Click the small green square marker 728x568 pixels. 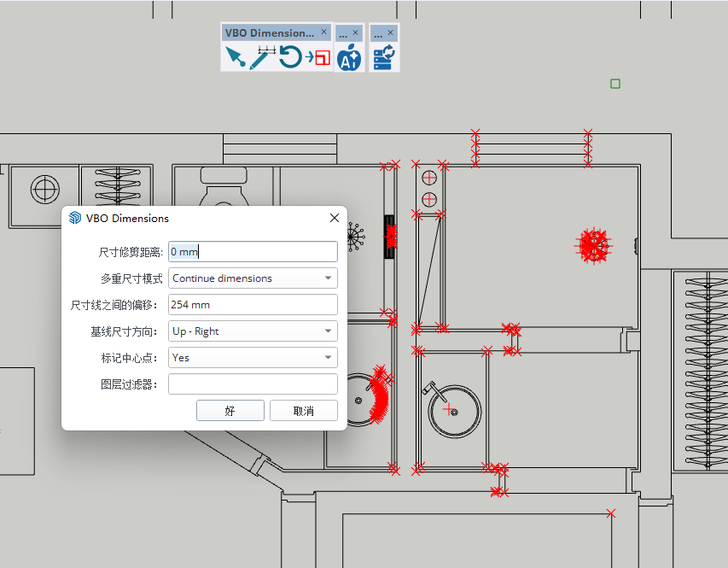click(x=615, y=84)
